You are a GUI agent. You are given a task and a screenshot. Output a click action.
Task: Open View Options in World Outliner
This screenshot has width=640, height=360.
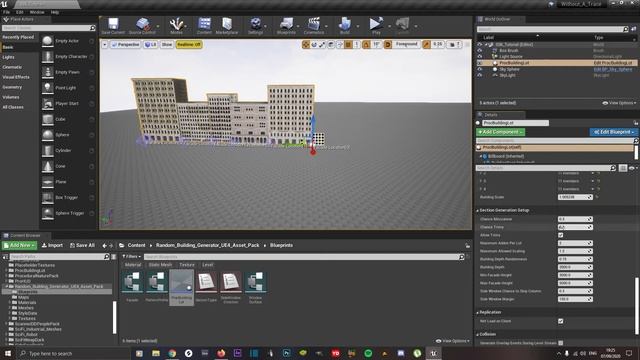pos(619,103)
